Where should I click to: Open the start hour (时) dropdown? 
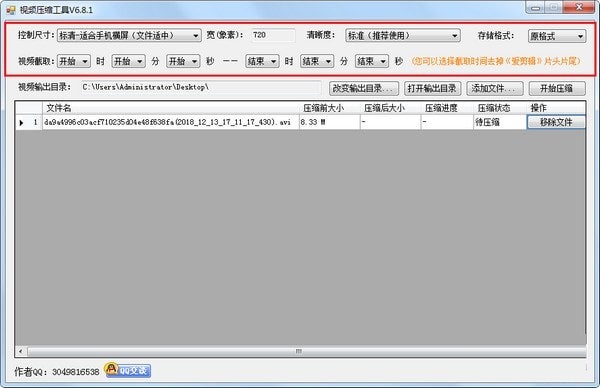pos(74,61)
